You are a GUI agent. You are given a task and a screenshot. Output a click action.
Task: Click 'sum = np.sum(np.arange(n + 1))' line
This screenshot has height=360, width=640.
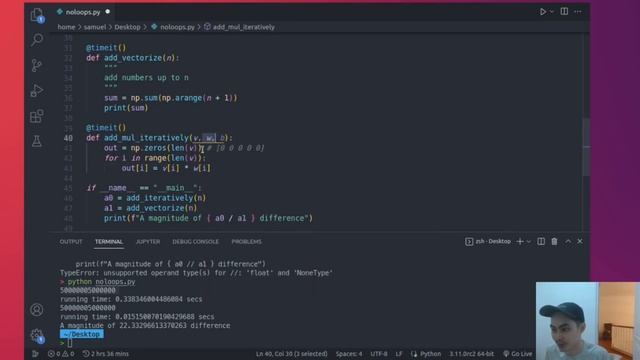[x=171, y=98]
